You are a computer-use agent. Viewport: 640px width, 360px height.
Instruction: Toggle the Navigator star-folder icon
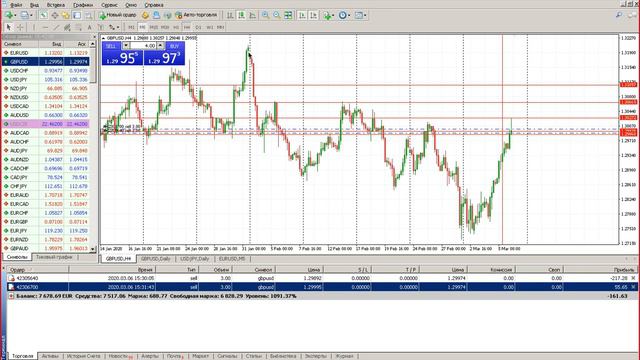click(65, 16)
